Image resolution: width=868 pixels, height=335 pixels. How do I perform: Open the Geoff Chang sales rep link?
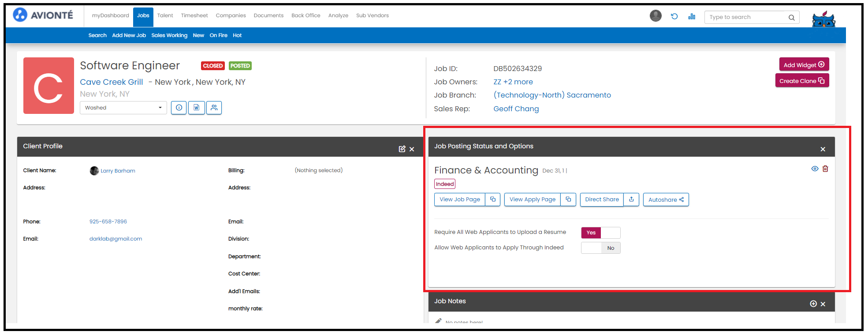coord(516,109)
